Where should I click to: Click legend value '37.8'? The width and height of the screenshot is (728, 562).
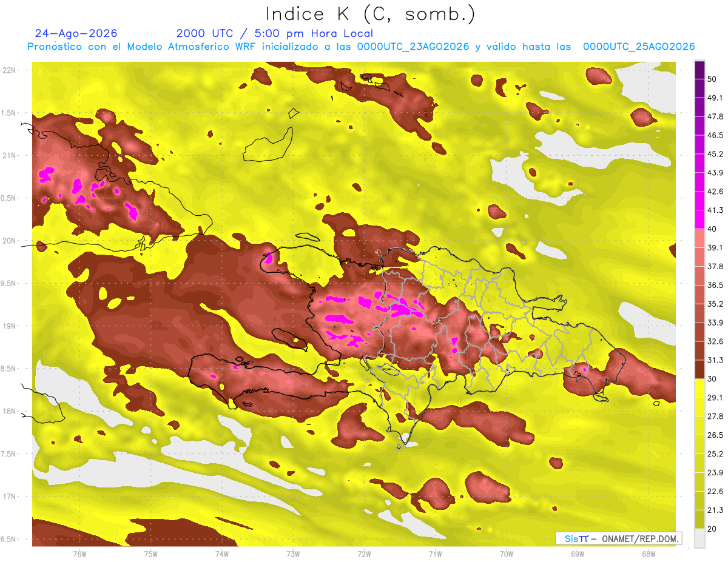pyautogui.click(x=715, y=267)
